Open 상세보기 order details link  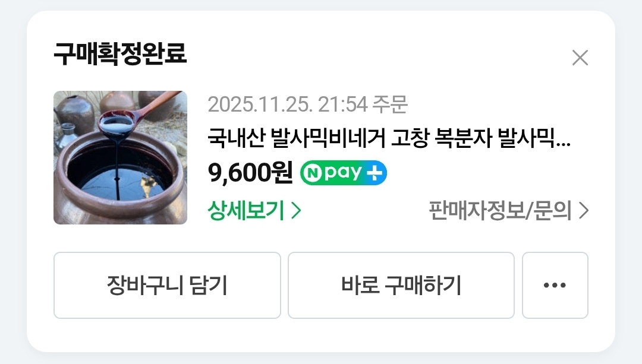(254, 211)
